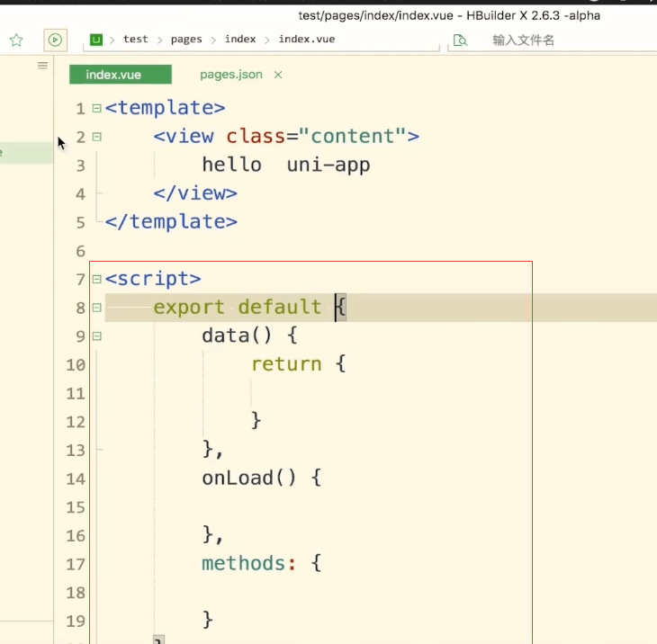Collapse the script block on line 7
Image resolution: width=657 pixels, height=644 pixels.
(97, 280)
